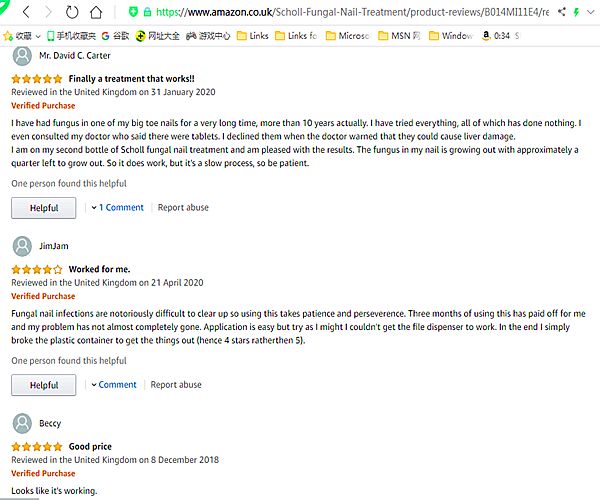This screenshot has width=600, height=500.
Task: Click the browser forward arrow
Action: [47, 12]
